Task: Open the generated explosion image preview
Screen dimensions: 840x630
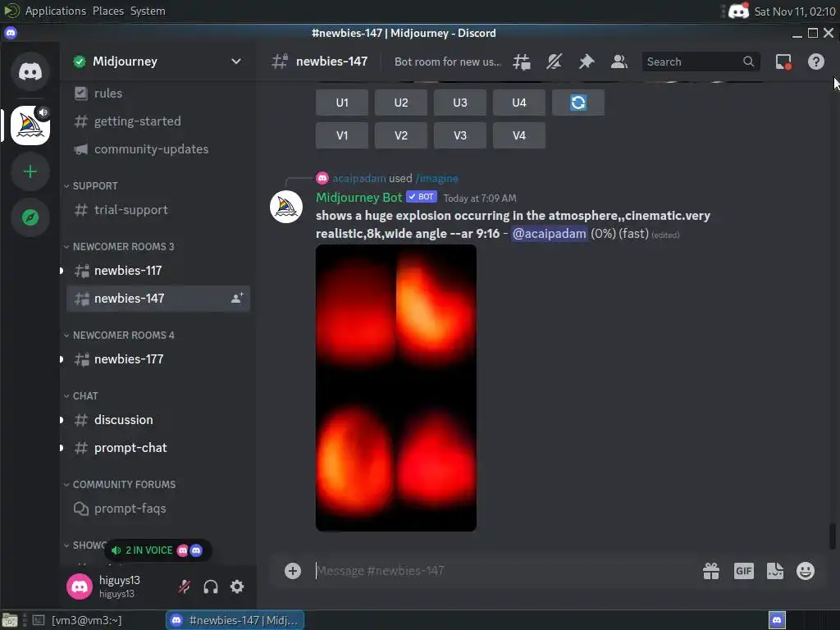Action: (396, 388)
